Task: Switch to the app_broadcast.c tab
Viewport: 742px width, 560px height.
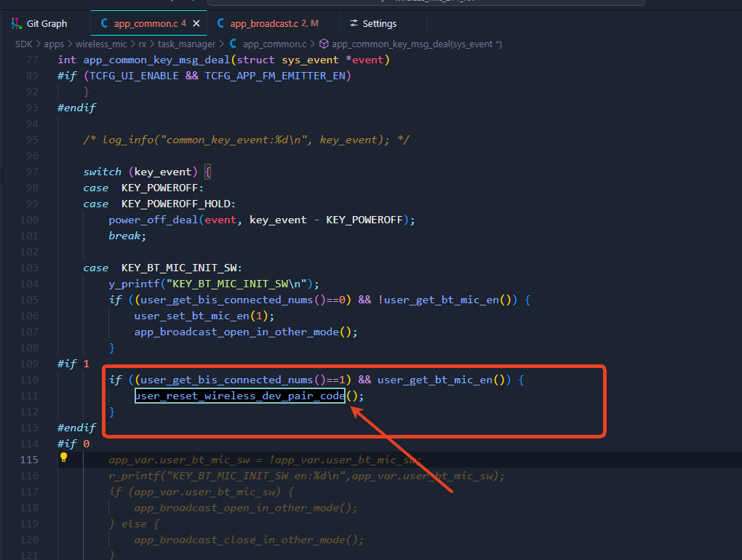Action: pyautogui.click(x=273, y=24)
